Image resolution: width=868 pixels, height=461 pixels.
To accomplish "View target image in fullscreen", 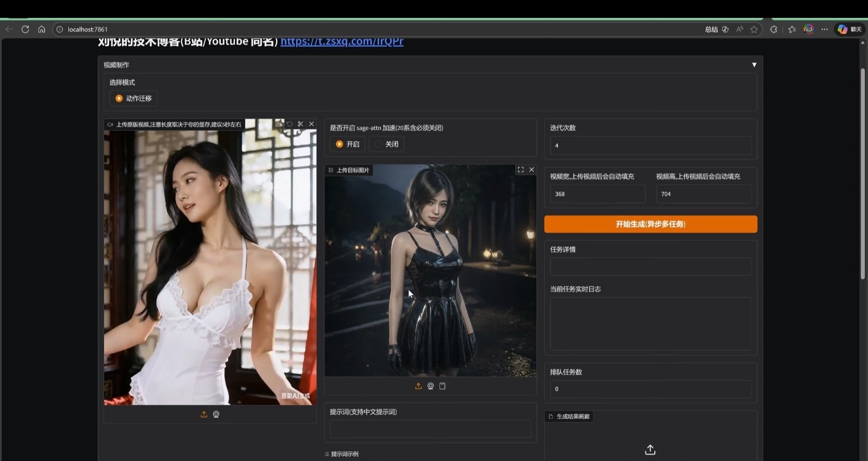I will [x=521, y=170].
